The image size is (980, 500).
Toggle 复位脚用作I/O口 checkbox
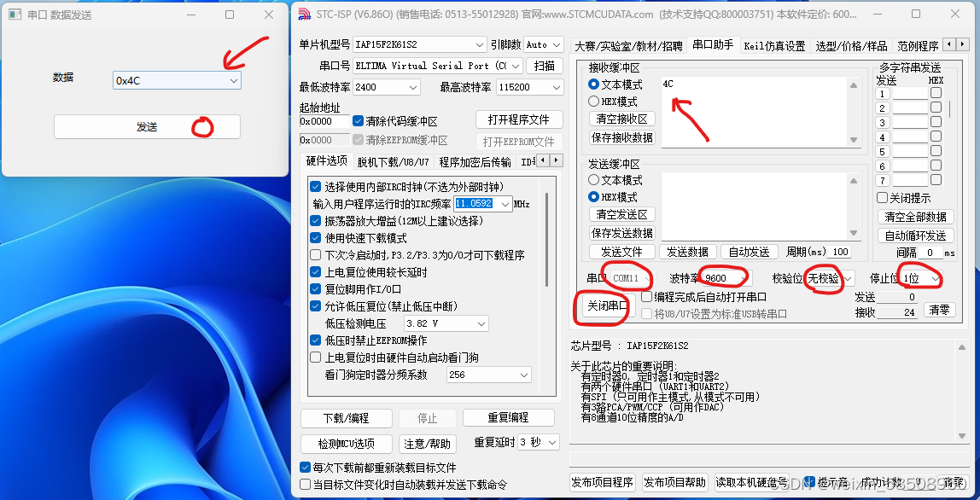pyautogui.click(x=316, y=289)
